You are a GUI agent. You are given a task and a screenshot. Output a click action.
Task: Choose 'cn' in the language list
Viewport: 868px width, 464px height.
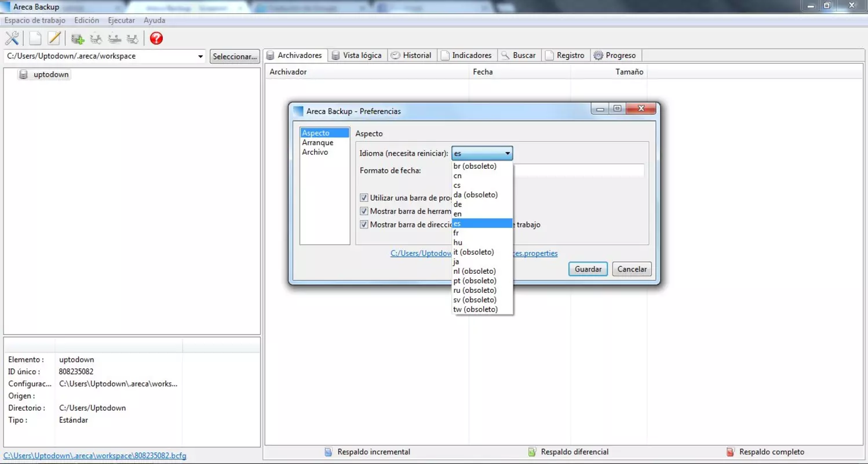[x=482, y=176]
